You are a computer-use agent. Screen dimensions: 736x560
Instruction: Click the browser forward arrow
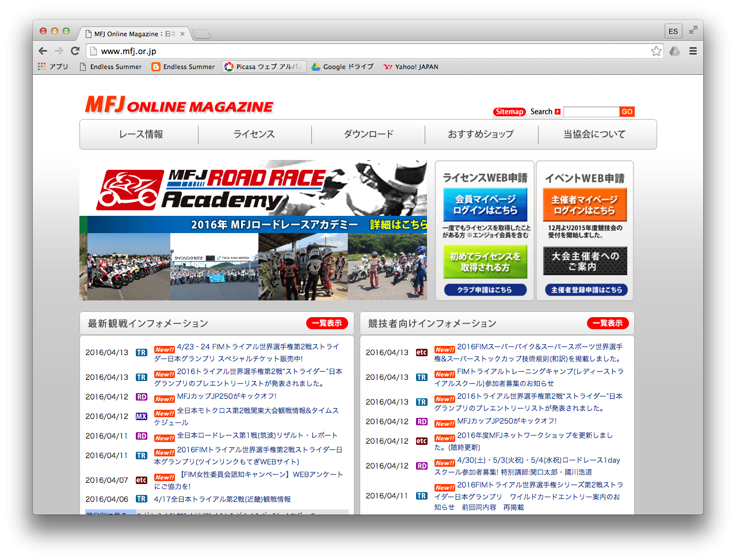(59, 51)
